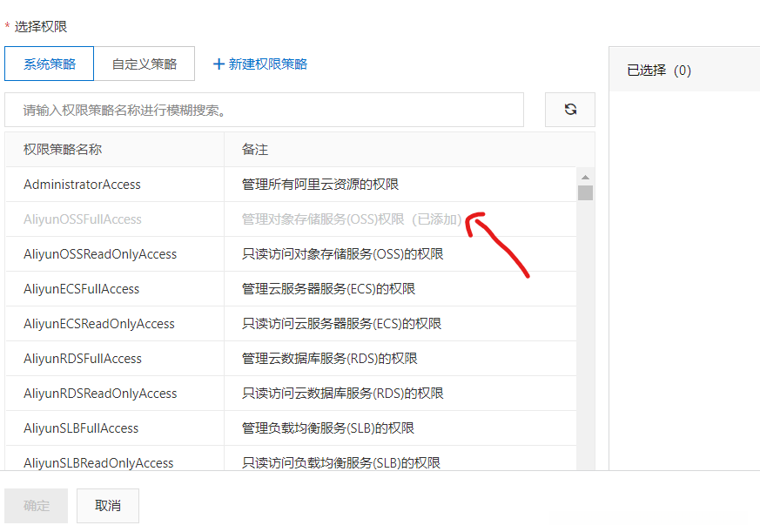
Task: Switch to 自定义策略 tab
Action: click(144, 64)
